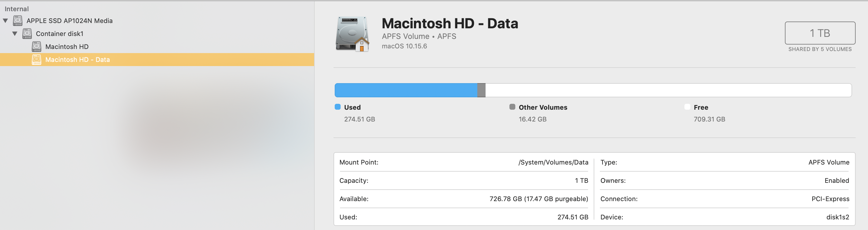Click the Container disk1 drive icon
Image resolution: width=868 pixels, height=230 pixels.
coord(27,34)
